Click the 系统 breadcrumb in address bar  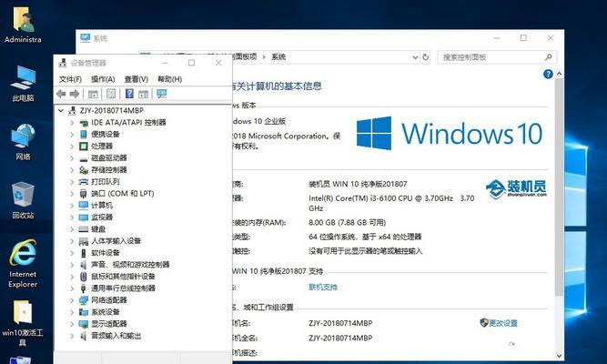(278, 57)
